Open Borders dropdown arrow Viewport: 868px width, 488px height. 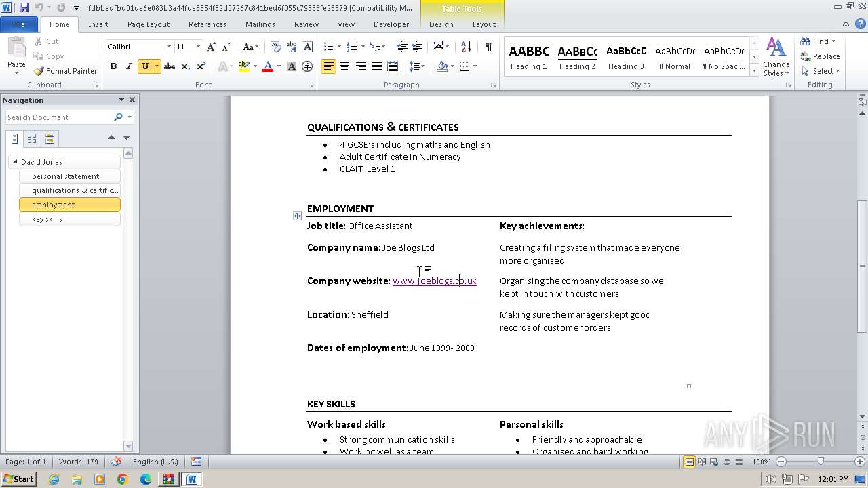(475, 66)
